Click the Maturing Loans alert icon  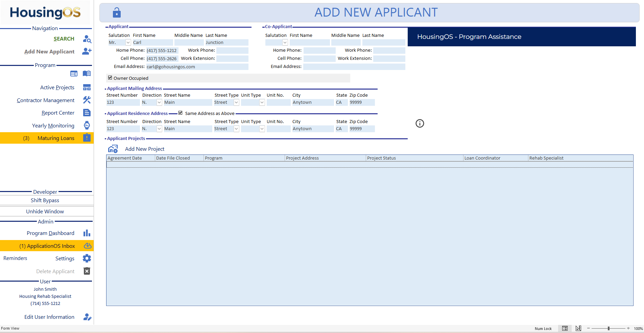click(87, 138)
